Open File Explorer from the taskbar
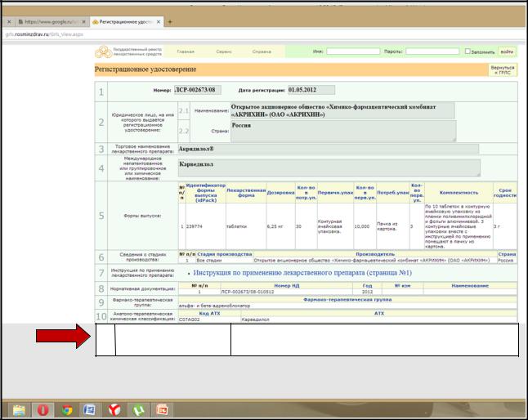This screenshot has height=420, width=528. (x=19, y=410)
